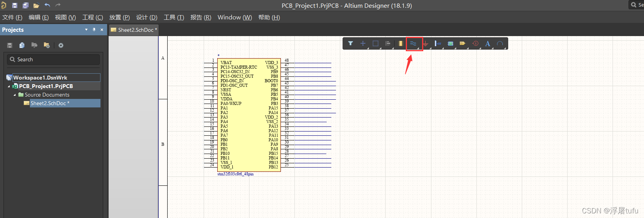Open the Window (W) menu
The width and height of the screenshot is (644, 218).
tap(235, 17)
